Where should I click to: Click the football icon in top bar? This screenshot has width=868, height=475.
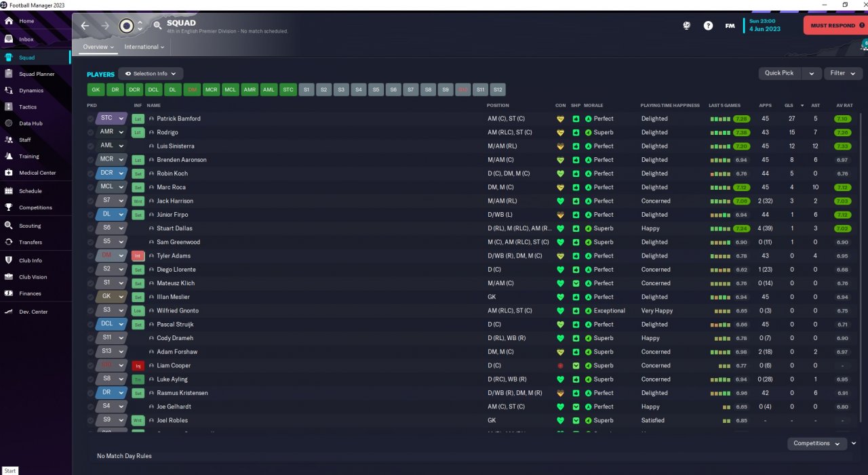[686, 26]
